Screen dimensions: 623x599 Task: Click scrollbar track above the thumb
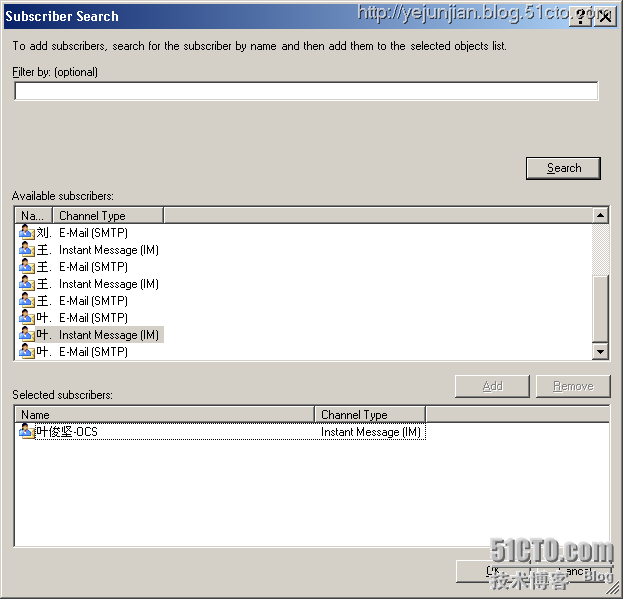(600, 249)
